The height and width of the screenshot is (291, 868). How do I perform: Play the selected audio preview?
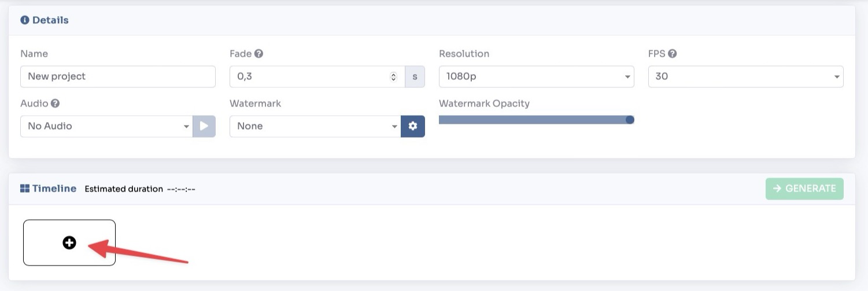[204, 126]
